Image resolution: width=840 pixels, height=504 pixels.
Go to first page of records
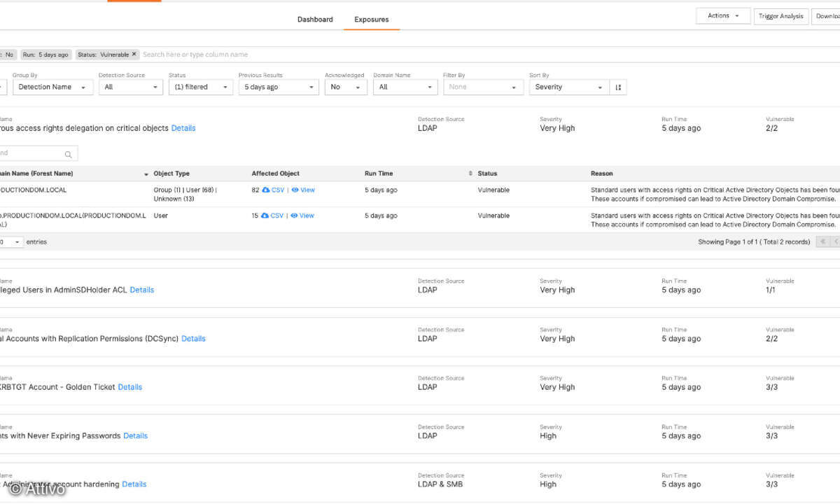[x=823, y=241]
